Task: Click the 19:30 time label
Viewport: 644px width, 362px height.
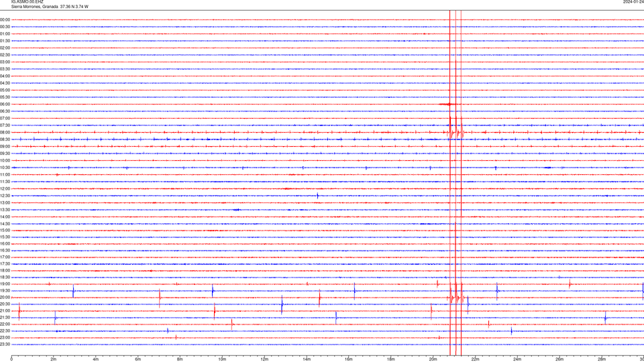Action: (x=5, y=290)
